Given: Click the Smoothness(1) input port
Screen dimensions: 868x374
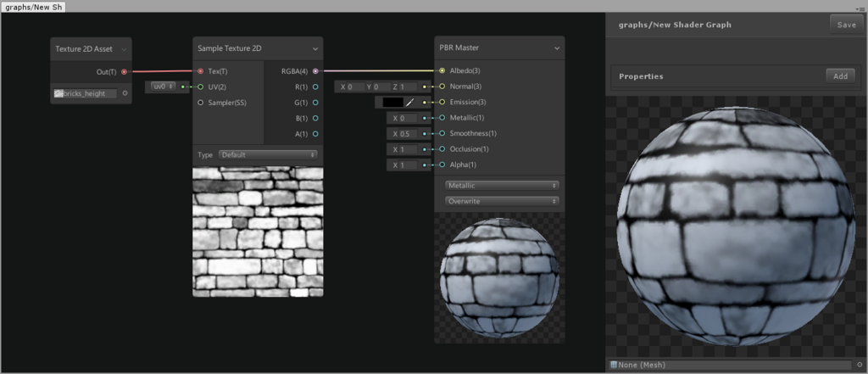Looking at the screenshot, I should point(442,133).
